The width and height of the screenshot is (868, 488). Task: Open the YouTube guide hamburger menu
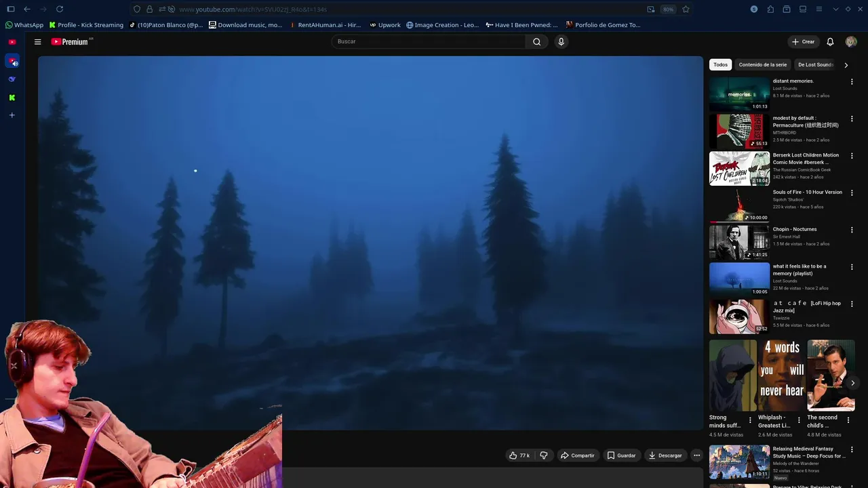[38, 42]
